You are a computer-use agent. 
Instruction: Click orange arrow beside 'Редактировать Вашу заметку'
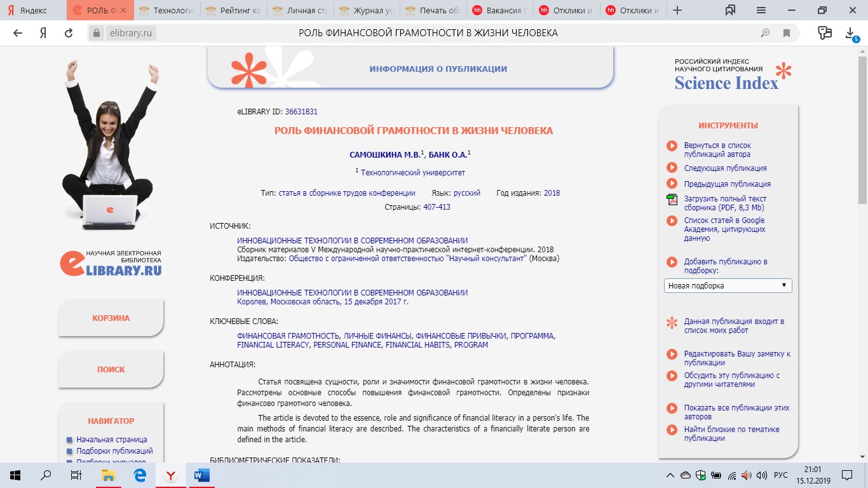[672, 354]
